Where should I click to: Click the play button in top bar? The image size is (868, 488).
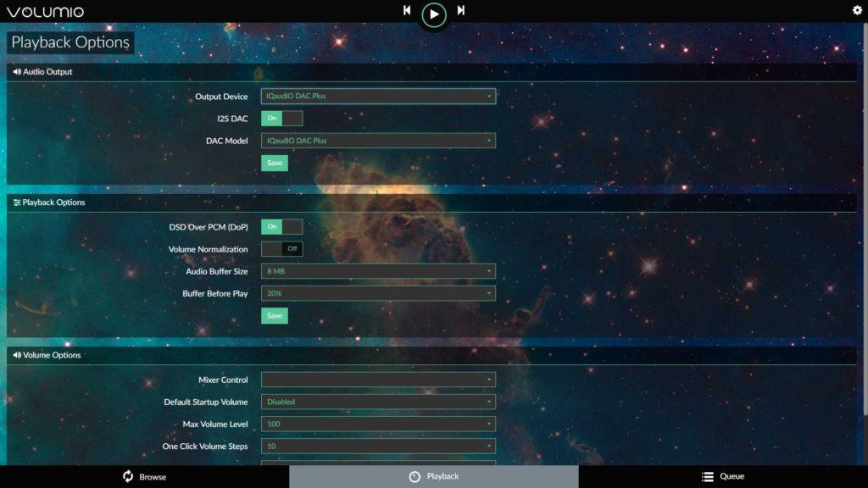434,14
